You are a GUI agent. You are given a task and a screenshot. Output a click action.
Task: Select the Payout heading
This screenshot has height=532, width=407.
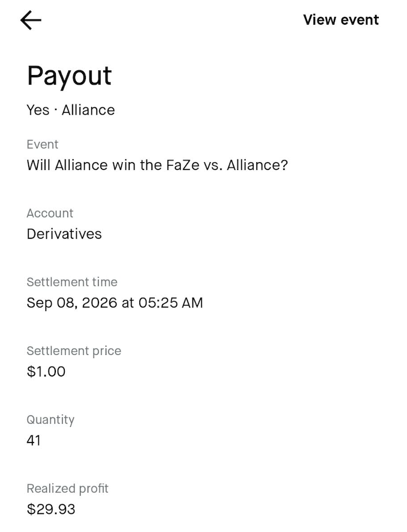(x=69, y=76)
